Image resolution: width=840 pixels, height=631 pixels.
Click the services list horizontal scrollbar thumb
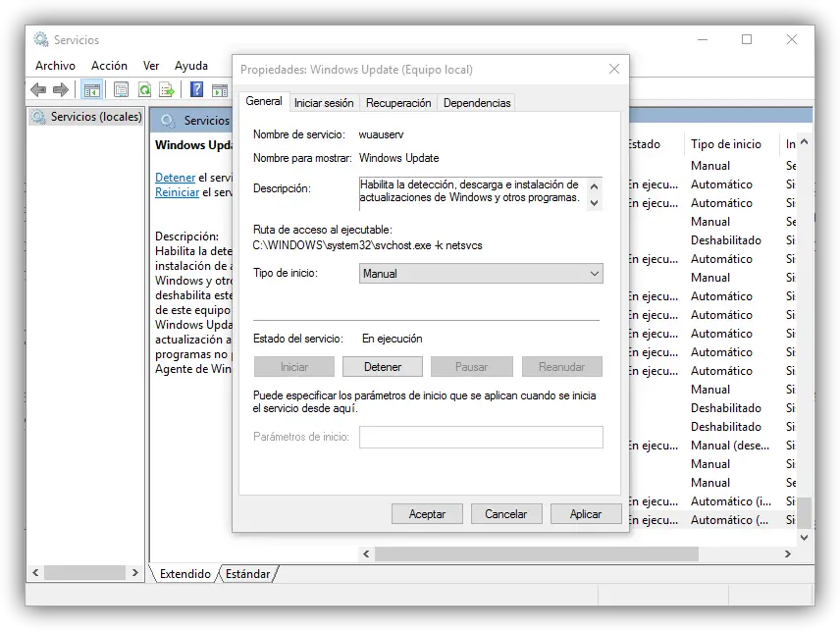point(536,553)
